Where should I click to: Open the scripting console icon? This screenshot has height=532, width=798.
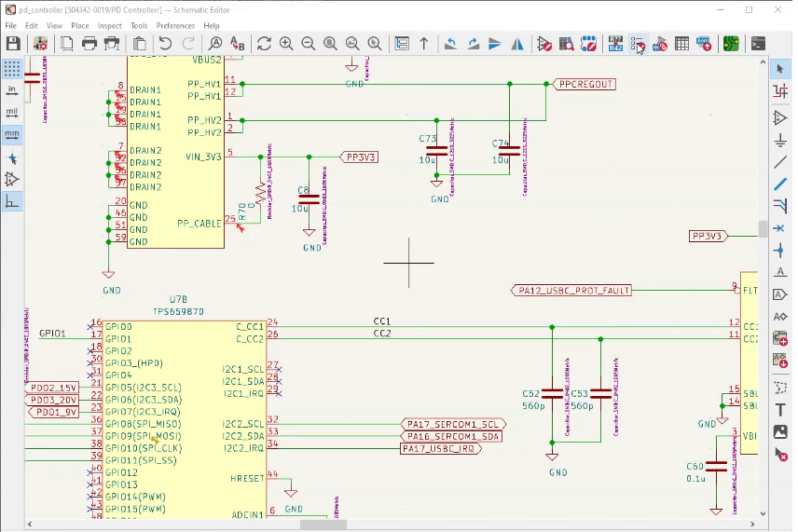click(x=759, y=44)
